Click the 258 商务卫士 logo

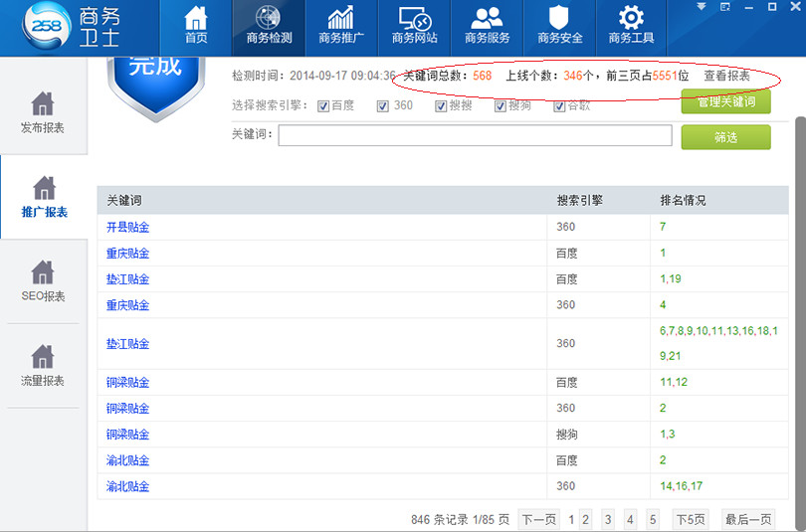72,27
